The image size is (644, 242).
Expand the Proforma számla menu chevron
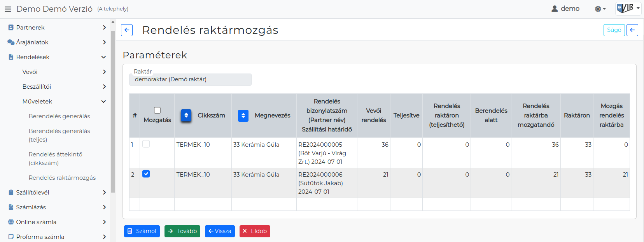click(104, 237)
